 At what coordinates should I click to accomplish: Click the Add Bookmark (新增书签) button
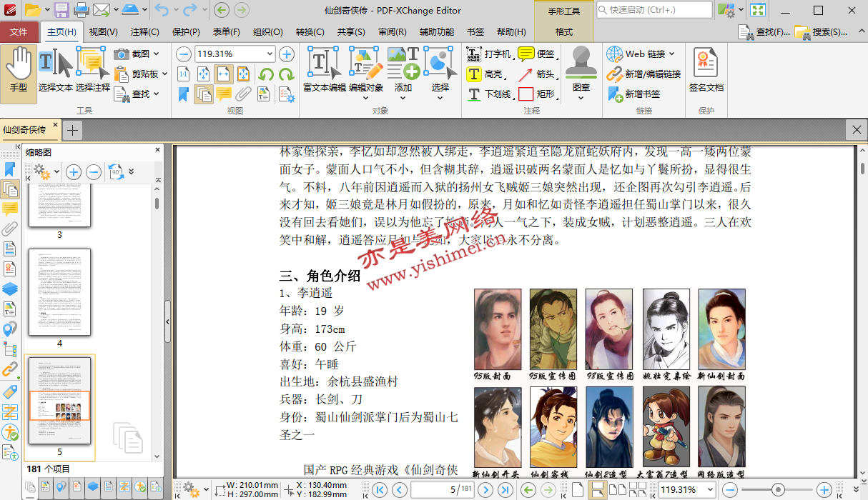click(634, 94)
